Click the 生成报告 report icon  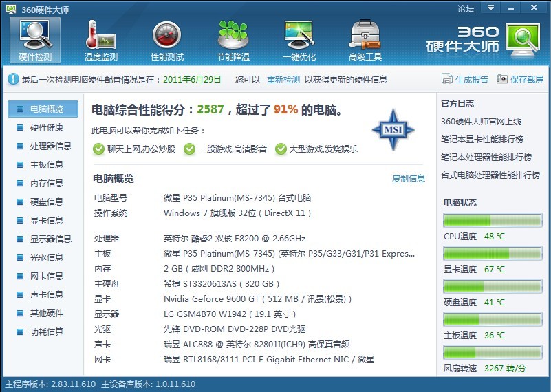tap(447, 79)
